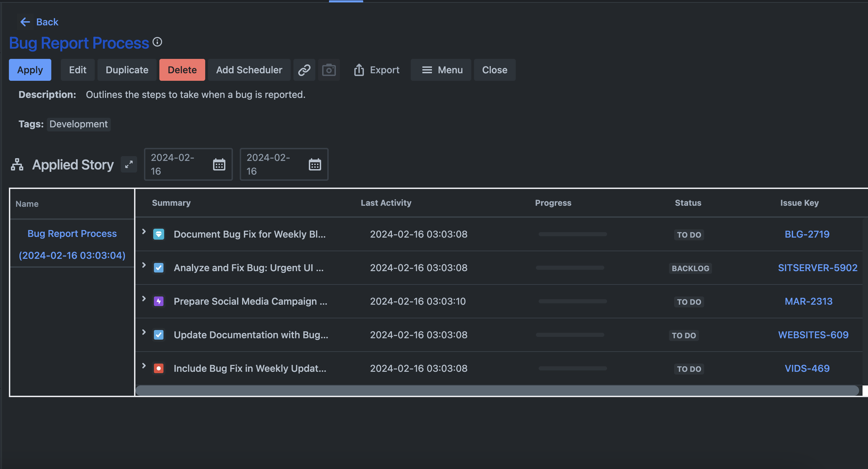This screenshot has height=469, width=868.
Task: Click the purple epic icon on Social Media row
Action: (159, 301)
